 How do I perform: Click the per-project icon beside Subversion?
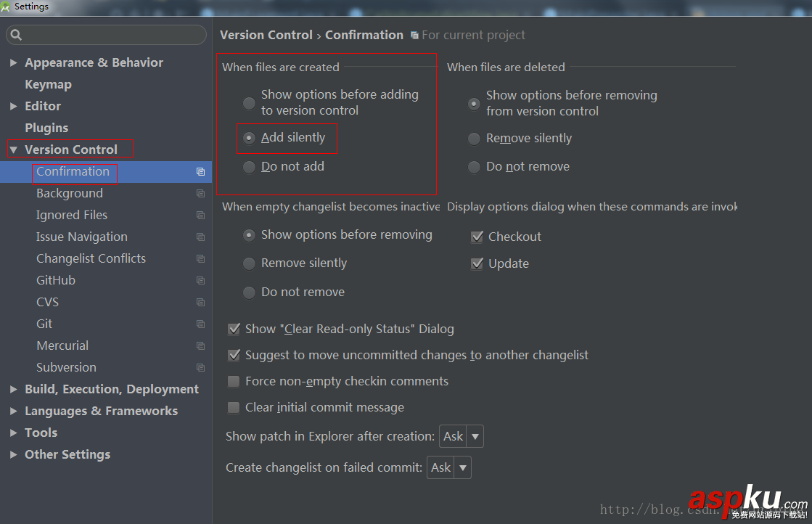click(200, 367)
